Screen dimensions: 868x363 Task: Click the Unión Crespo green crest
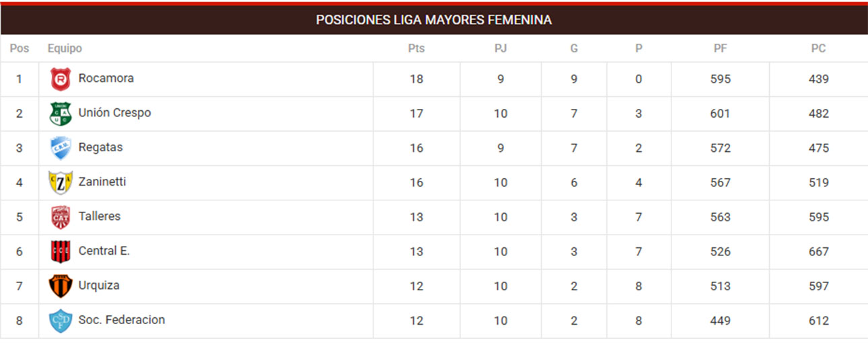click(x=61, y=114)
